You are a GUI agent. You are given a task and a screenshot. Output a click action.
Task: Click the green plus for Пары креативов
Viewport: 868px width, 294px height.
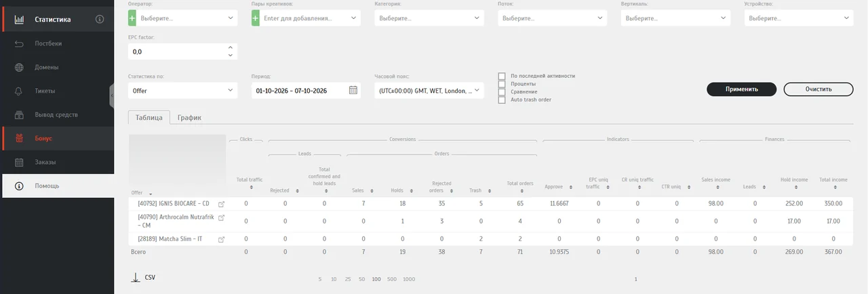click(256, 18)
